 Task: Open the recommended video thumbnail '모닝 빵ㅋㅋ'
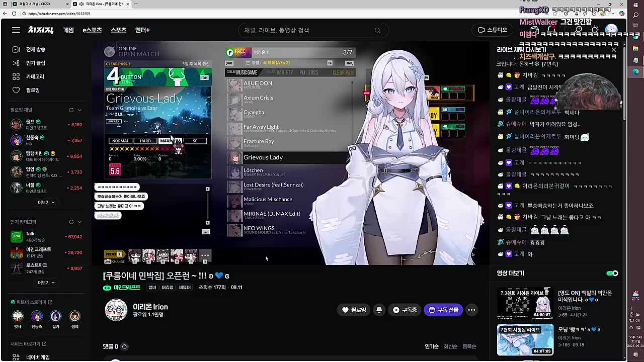(525, 340)
